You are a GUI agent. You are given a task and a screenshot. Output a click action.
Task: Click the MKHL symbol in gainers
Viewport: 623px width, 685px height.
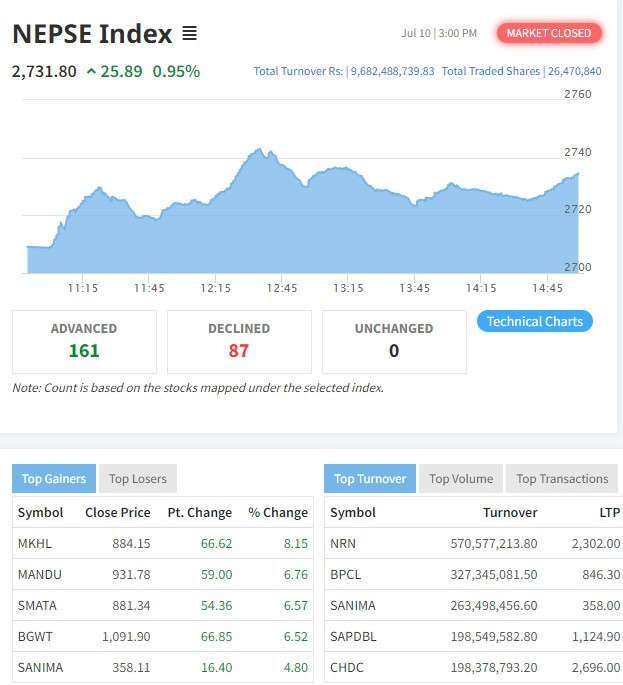[35, 543]
